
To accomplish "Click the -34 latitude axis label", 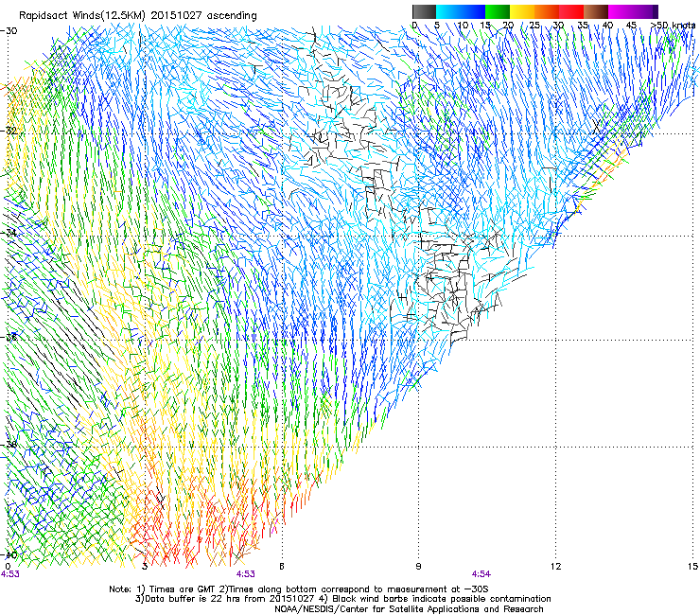I will pyautogui.click(x=9, y=233).
